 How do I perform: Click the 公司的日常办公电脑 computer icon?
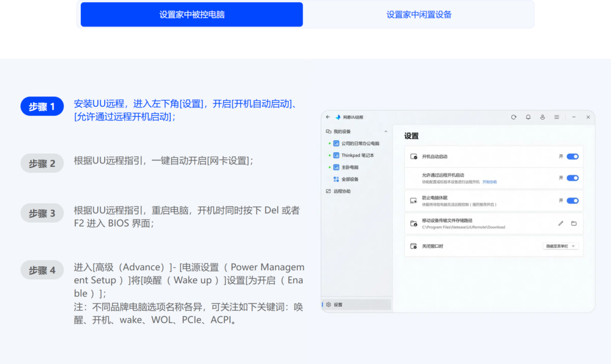pos(336,143)
